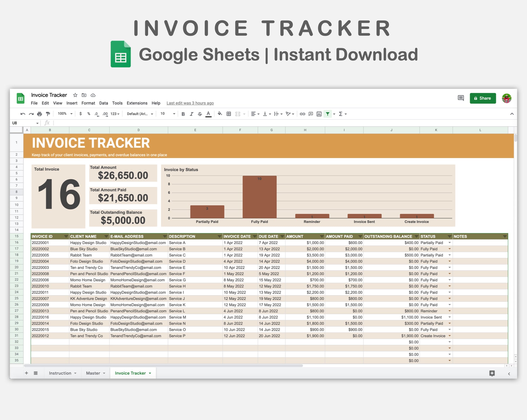
Task: Click the green Share button
Action: pos(483,98)
